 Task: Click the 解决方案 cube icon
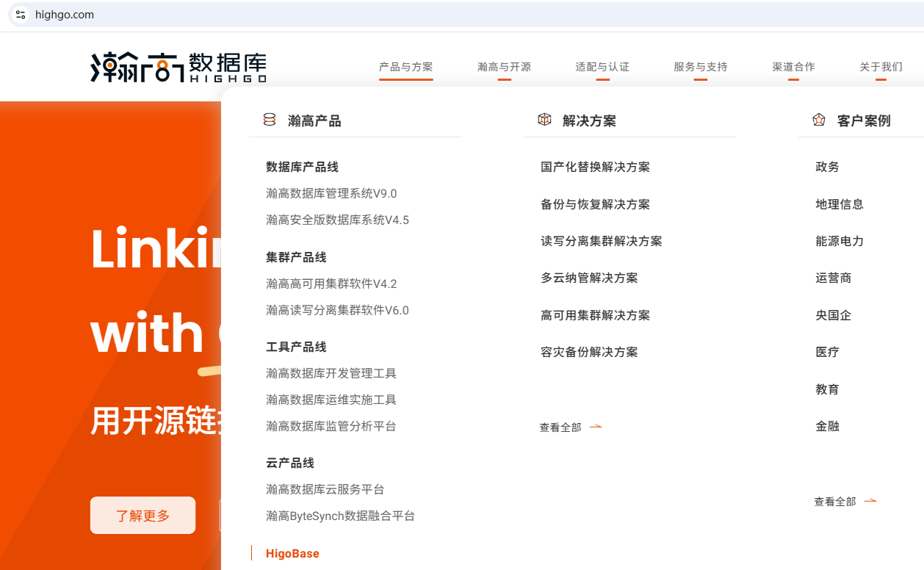(x=544, y=120)
